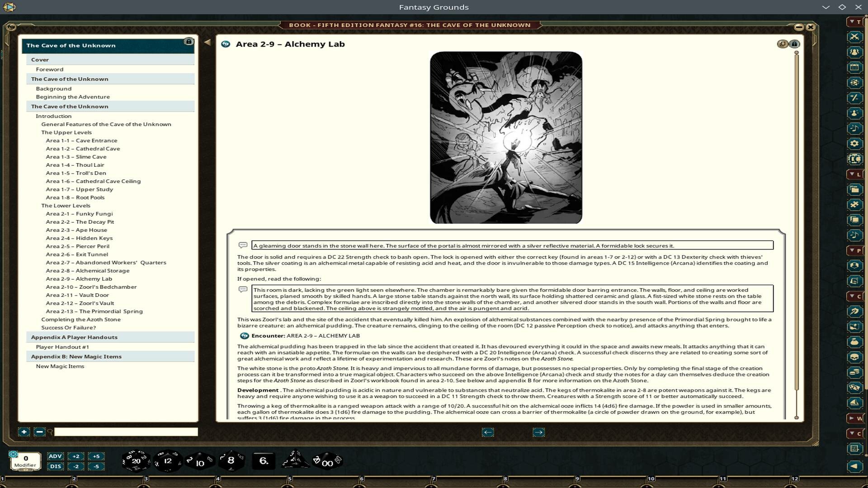The height and width of the screenshot is (488, 868).
Task: Click the search field below the table of contents
Action: tap(127, 432)
